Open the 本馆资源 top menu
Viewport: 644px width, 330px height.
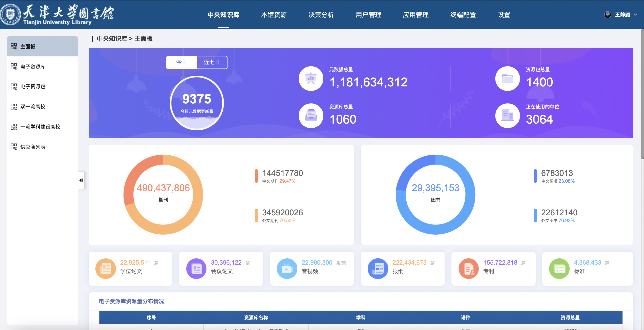coord(274,15)
